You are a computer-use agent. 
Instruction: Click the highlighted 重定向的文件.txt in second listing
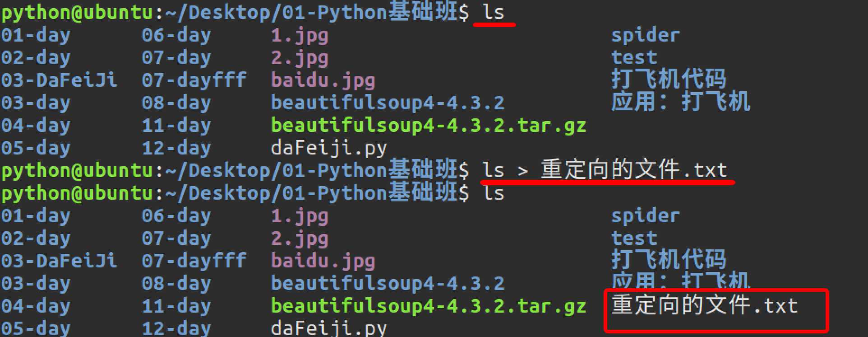coord(704,305)
